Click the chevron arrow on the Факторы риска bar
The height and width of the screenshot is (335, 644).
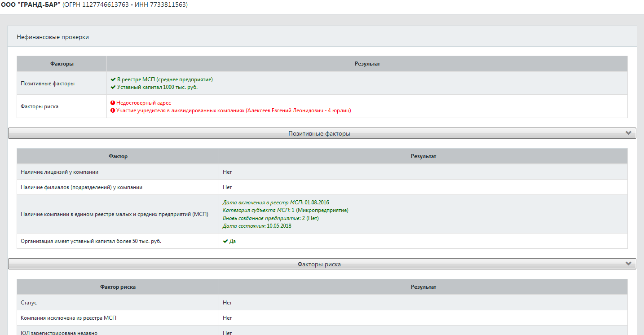click(x=628, y=264)
